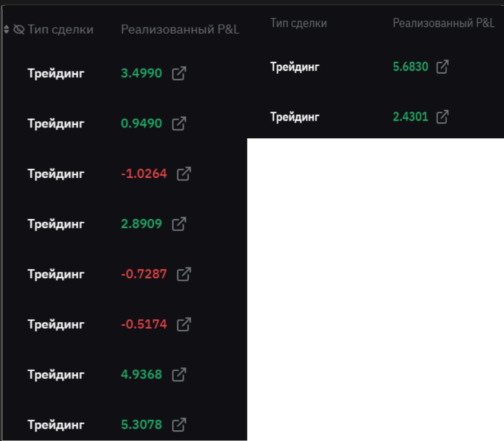Click left Тип сделки column header

coord(60,30)
